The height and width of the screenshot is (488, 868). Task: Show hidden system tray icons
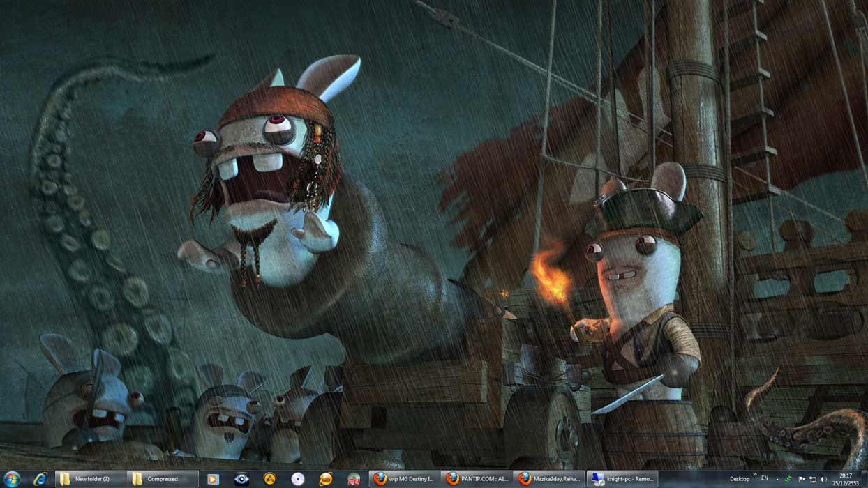click(x=777, y=480)
